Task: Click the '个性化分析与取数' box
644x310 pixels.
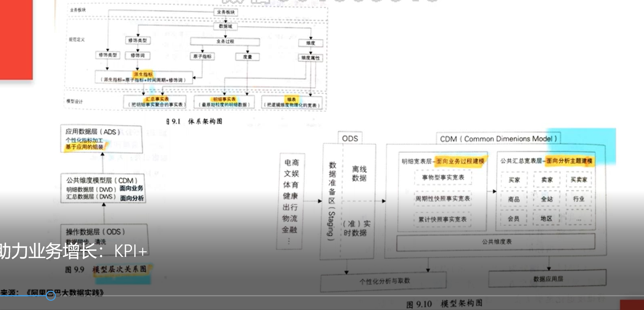Action: [384, 281]
